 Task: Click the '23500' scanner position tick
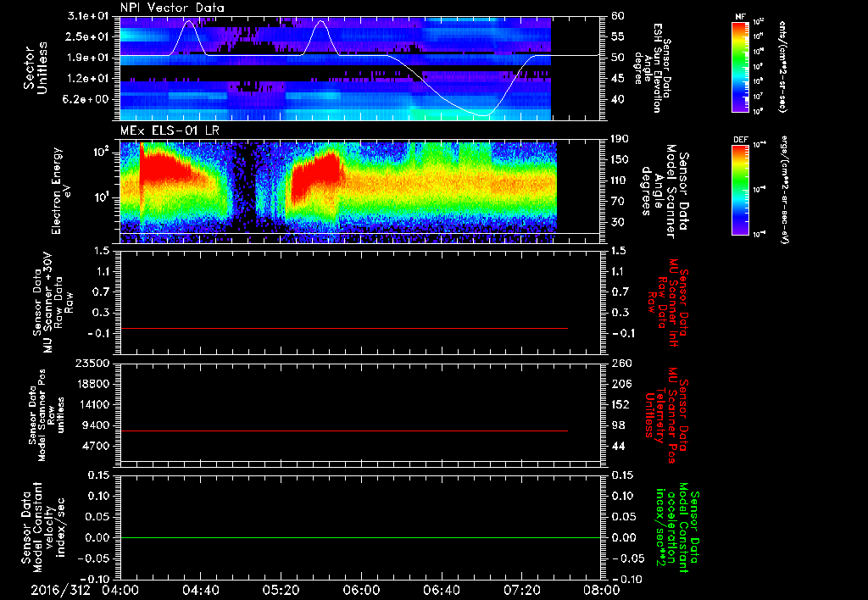click(x=92, y=364)
